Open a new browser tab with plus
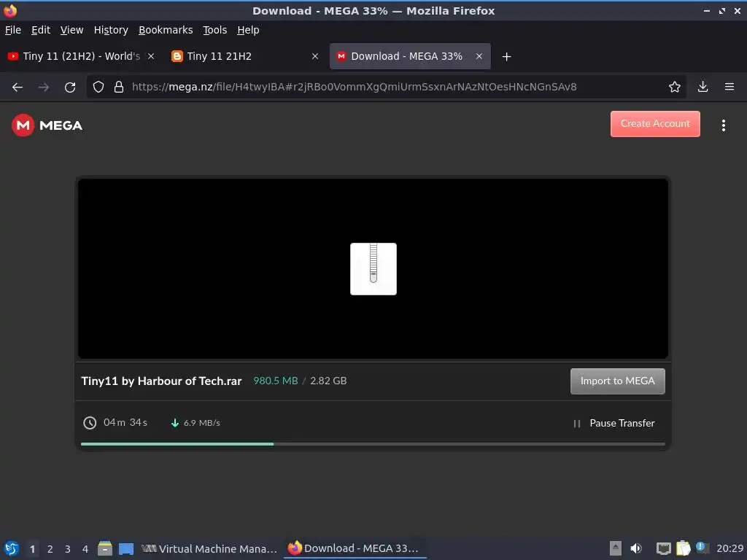The image size is (747, 560). pyautogui.click(x=506, y=57)
